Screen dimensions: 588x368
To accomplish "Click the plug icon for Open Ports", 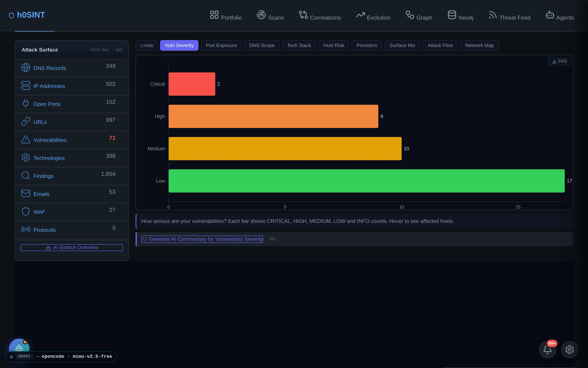I will (x=26, y=103).
